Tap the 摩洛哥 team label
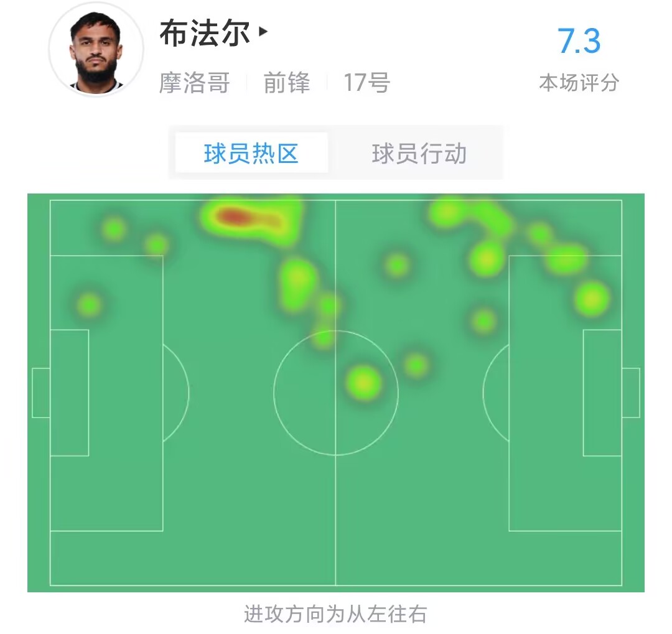Screen dimensions: 672x634 pyautogui.click(x=195, y=82)
